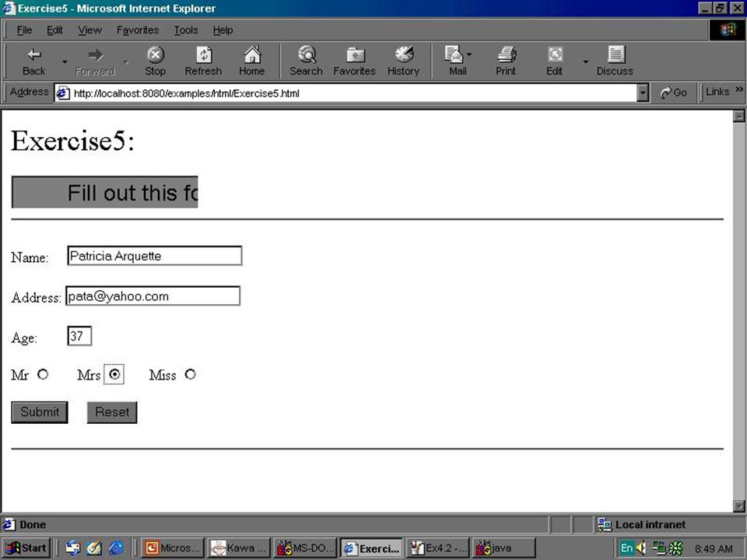Image resolution: width=747 pixels, height=560 pixels.
Task: Switch to the MS-DO... taskbar window
Action: [x=306, y=548]
